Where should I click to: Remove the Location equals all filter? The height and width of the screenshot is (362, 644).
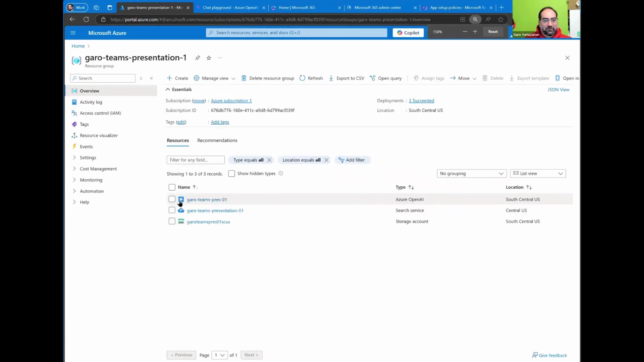pos(326,160)
